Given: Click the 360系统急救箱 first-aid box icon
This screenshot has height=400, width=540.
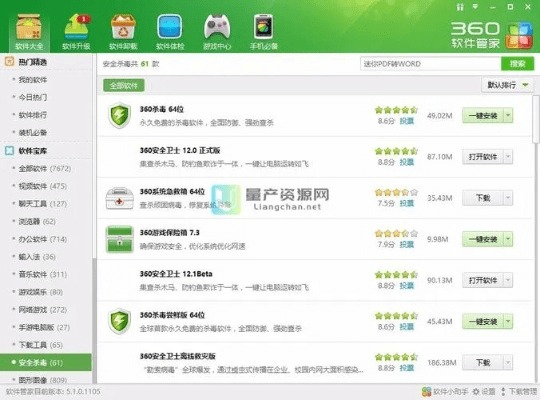Looking at the screenshot, I should click(x=119, y=198).
